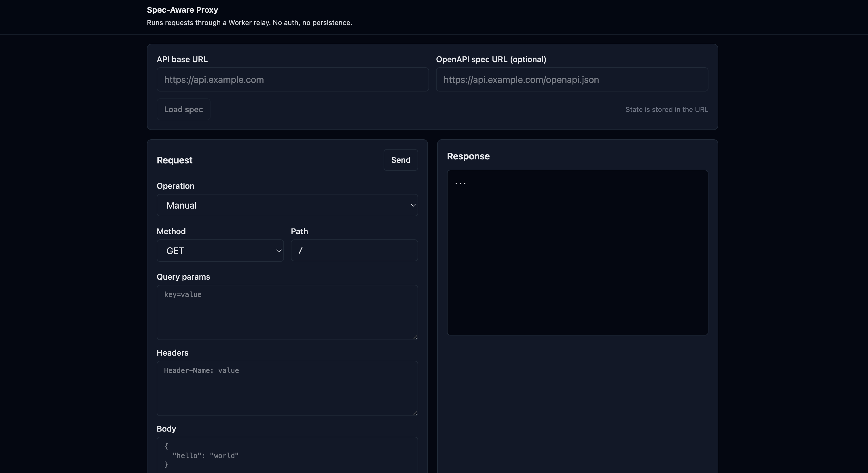The image size is (868, 473).
Task: Click the Send button
Action: (401, 160)
